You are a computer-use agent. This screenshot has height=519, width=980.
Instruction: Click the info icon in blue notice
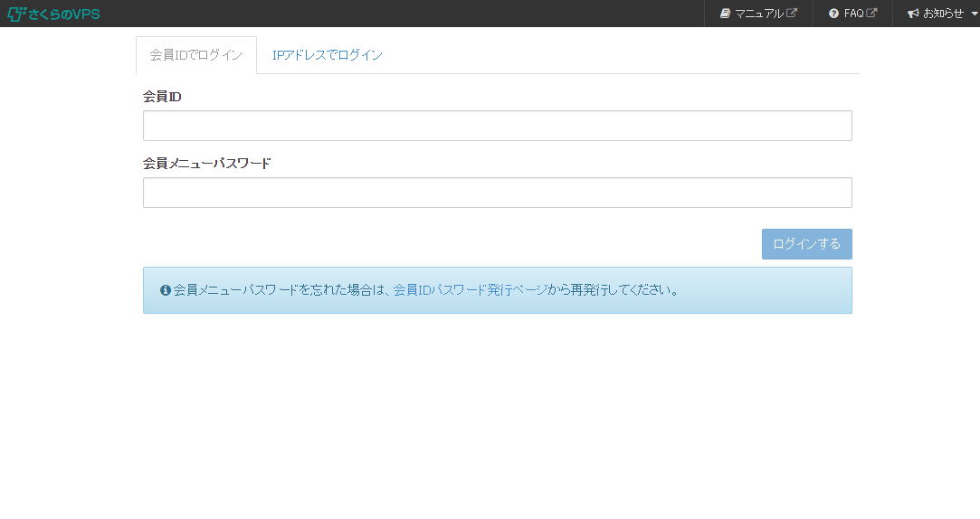point(166,290)
